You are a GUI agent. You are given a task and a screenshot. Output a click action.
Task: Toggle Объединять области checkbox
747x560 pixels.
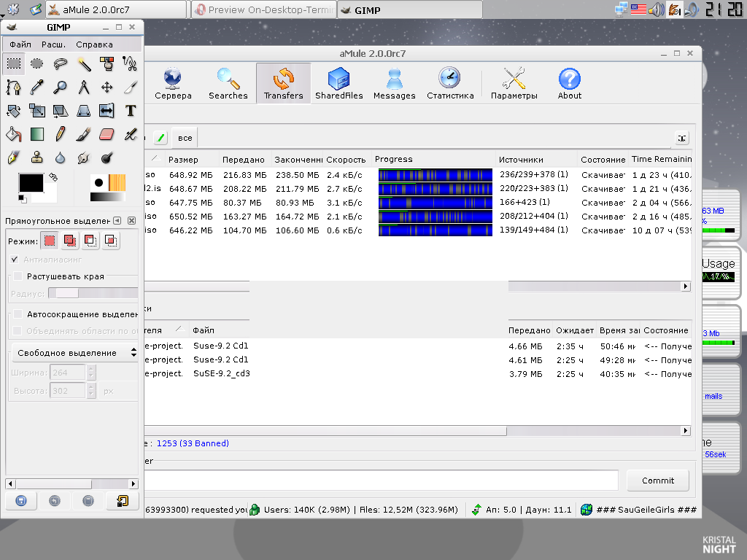(x=18, y=331)
